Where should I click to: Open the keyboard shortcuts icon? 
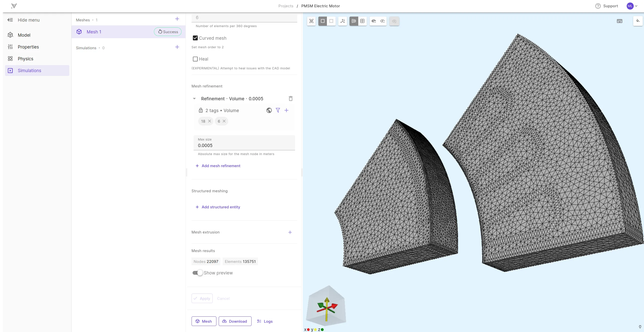point(619,21)
